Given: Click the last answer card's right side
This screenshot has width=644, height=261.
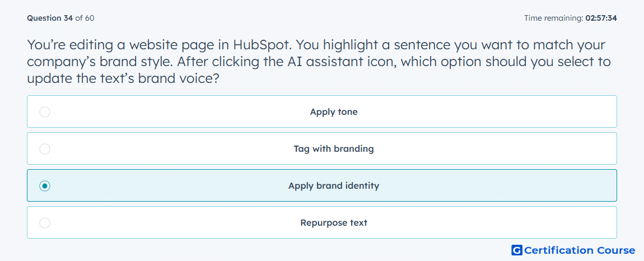Looking at the screenshot, I should click(534, 222).
